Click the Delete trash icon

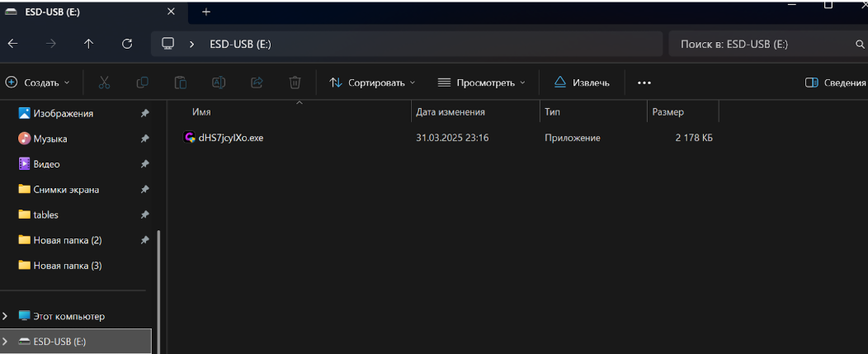click(x=295, y=83)
